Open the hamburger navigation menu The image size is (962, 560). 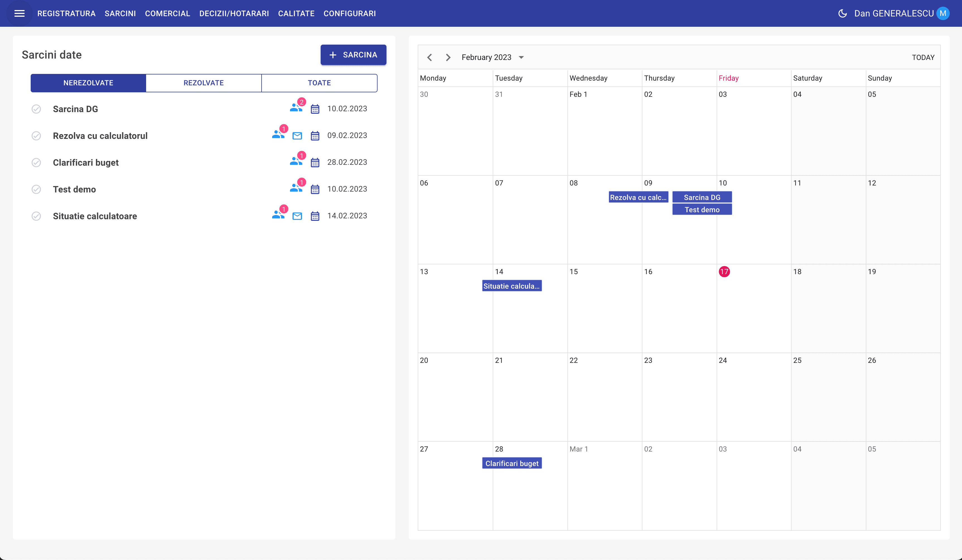[20, 13]
